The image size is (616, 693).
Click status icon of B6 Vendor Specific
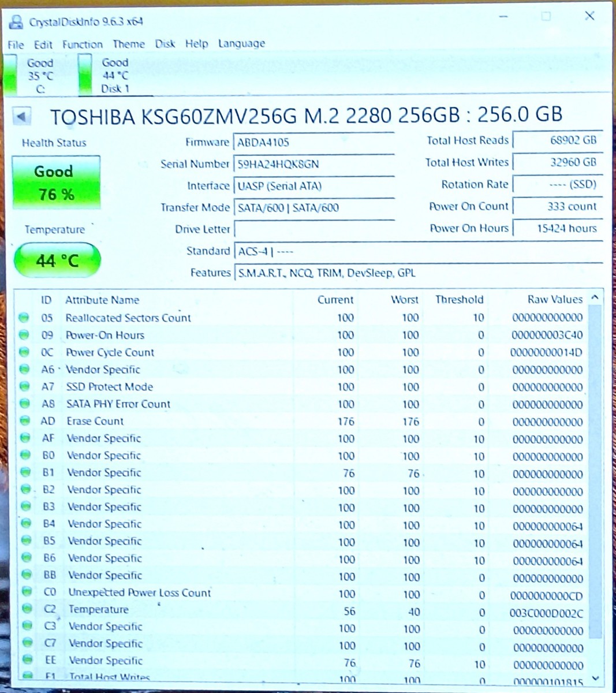26,558
